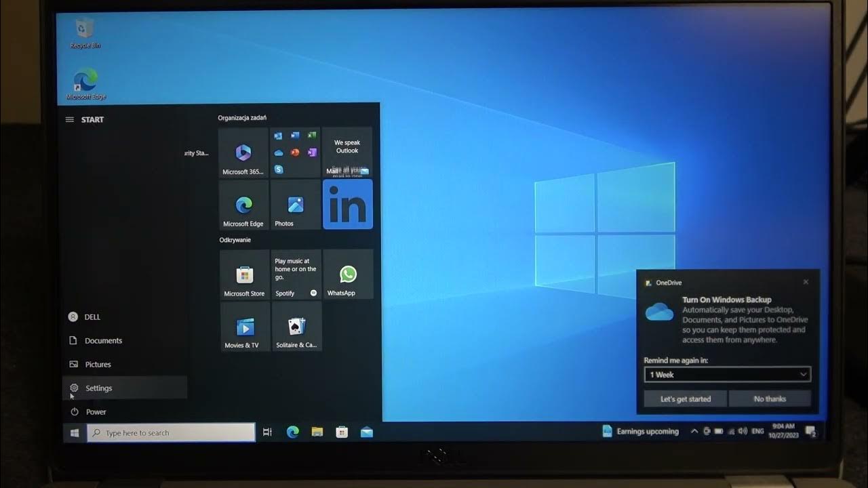Image resolution: width=868 pixels, height=488 pixels.
Task: Open File Explorer from the taskbar
Action: pos(317,432)
